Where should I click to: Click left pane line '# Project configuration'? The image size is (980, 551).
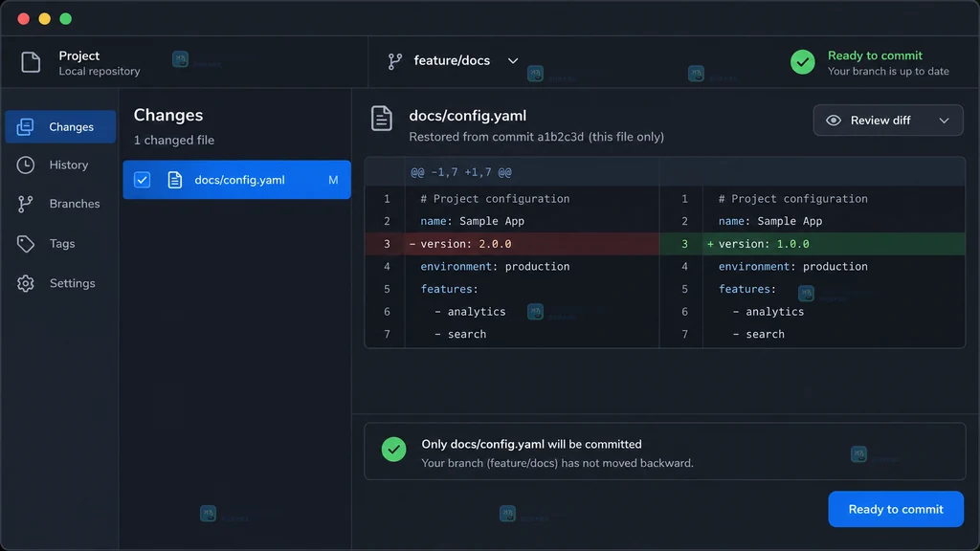[495, 199]
